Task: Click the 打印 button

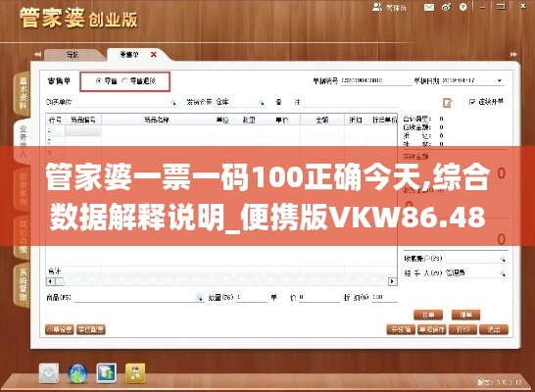Action: click(462, 329)
